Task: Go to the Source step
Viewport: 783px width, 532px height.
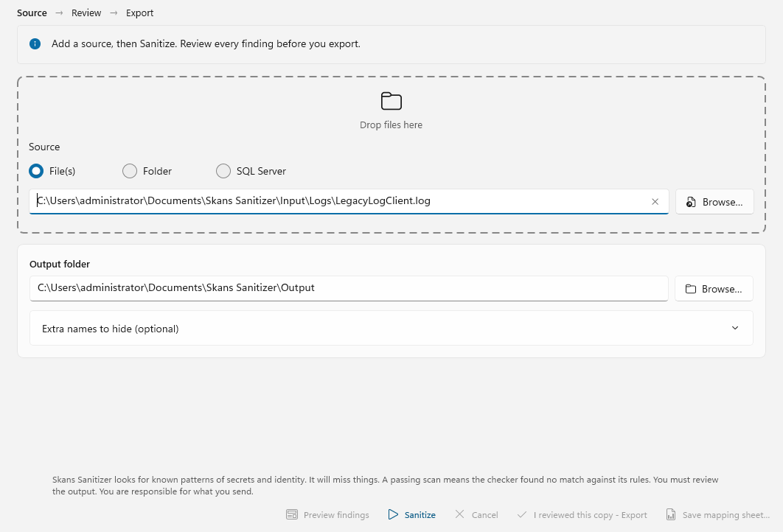Action: 32,13
